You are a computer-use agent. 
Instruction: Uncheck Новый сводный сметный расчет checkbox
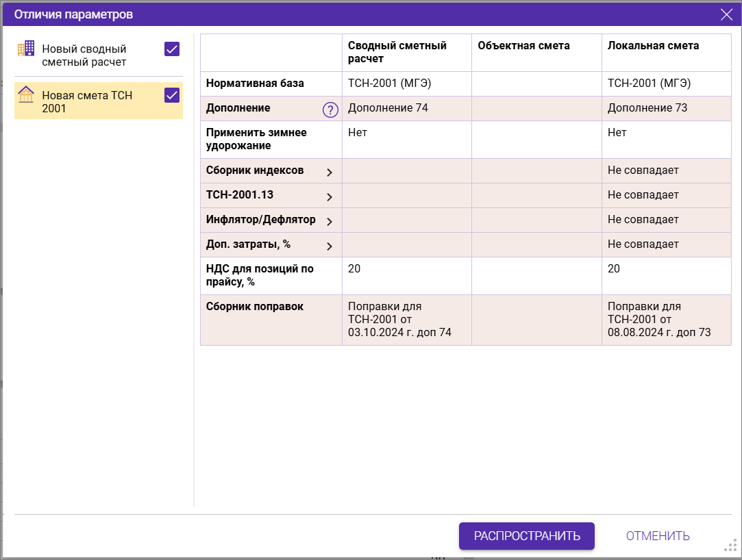click(172, 49)
